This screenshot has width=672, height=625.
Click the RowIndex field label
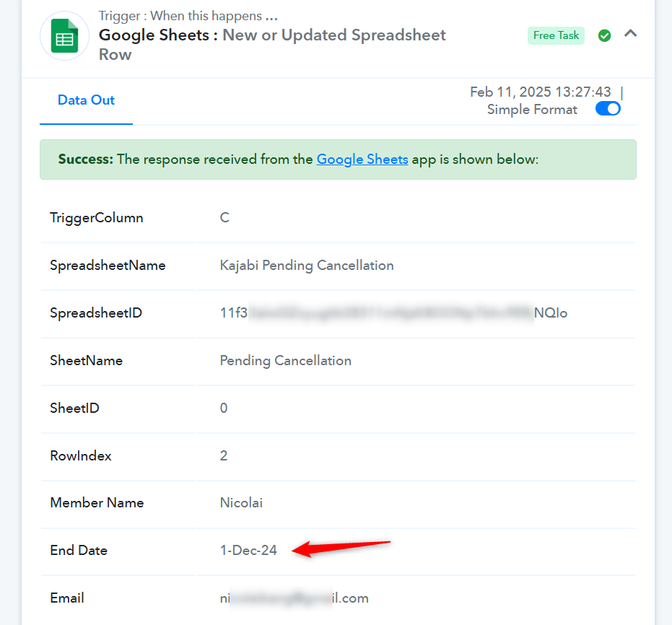pyautogui.click(x=81, y=456)
